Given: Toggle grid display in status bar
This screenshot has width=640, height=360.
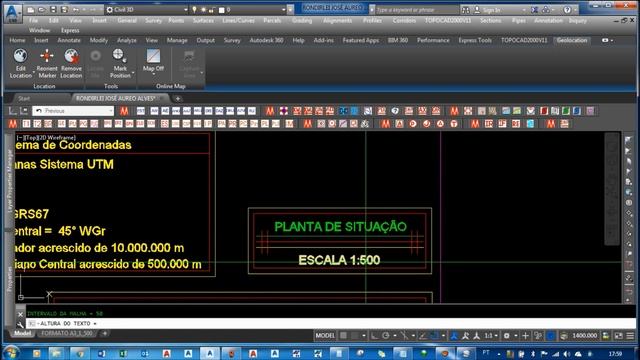Looking at the screenshot, I should [x=343, y=336].
